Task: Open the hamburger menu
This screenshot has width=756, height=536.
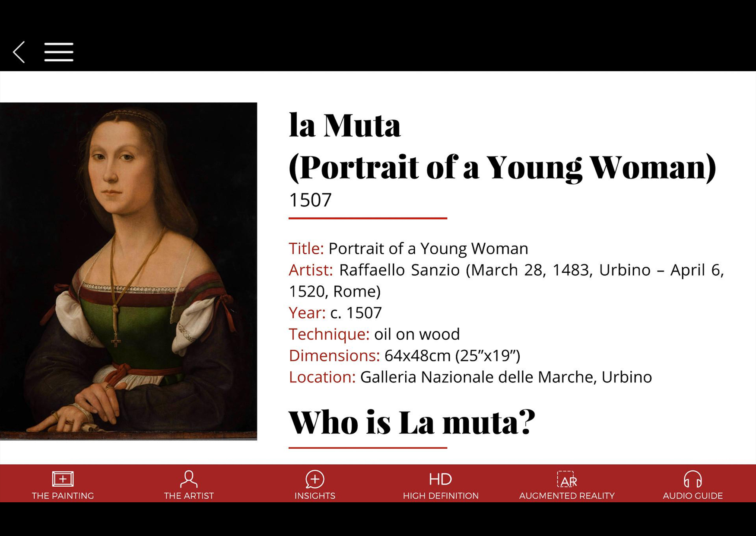Action: (59, 52)
